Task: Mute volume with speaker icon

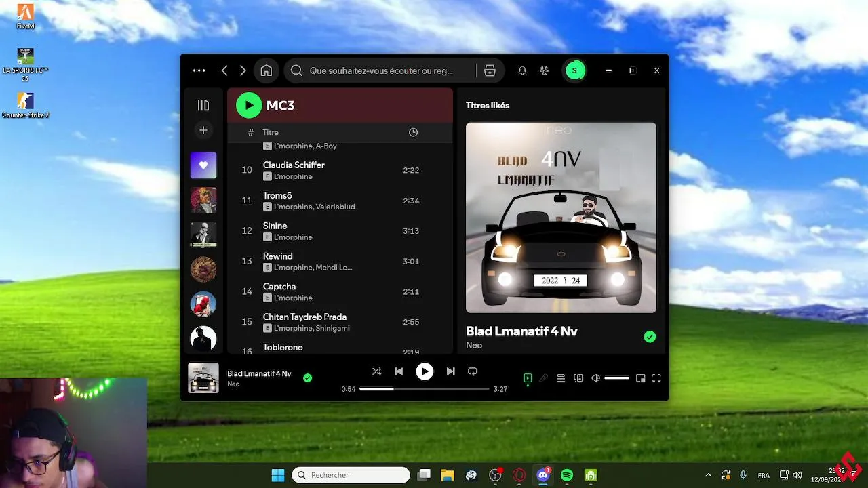Action: [595, 378]
